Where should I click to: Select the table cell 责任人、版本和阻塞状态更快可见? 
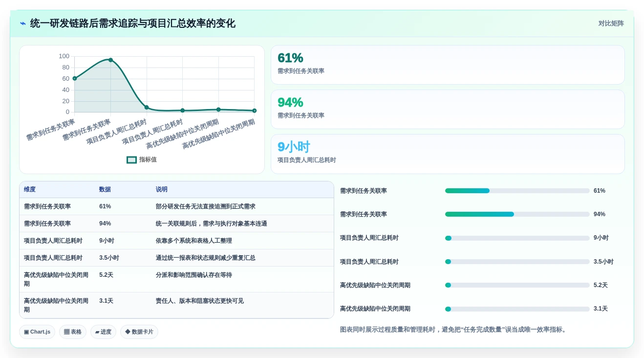click(x=200, y=301)
